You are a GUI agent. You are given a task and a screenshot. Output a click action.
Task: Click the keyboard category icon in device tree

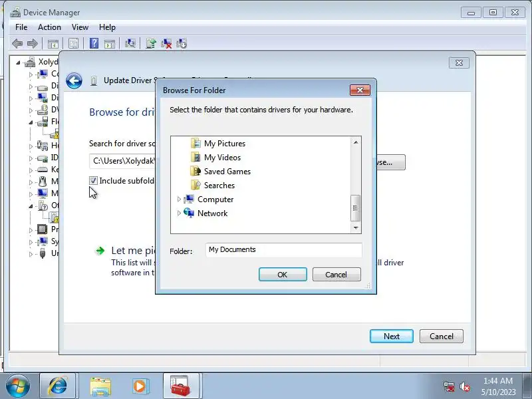[x=42, y=170]
